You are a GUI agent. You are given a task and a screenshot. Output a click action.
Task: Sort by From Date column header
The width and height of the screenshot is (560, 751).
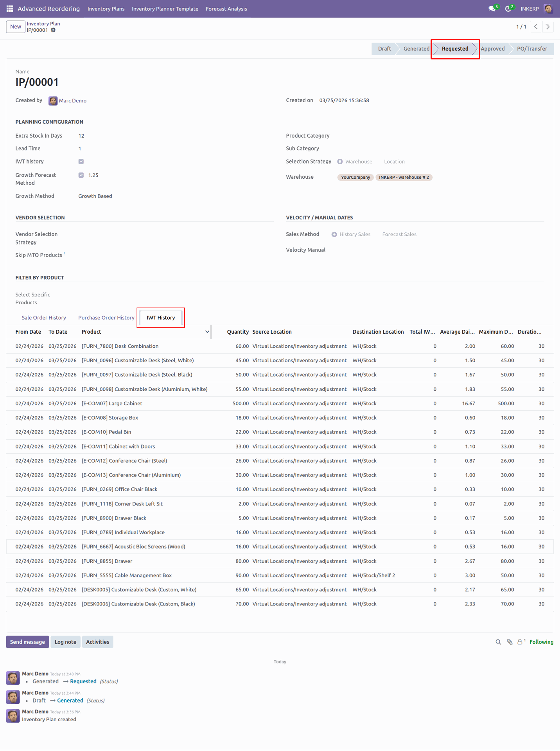pyautogui.click(x=28, y=332)
